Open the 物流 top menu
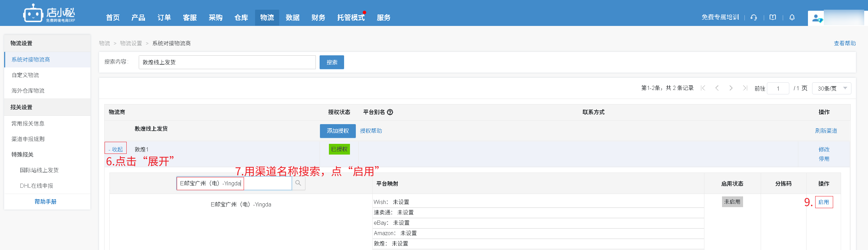Viewport: 868px width, 250px height. 267,18
